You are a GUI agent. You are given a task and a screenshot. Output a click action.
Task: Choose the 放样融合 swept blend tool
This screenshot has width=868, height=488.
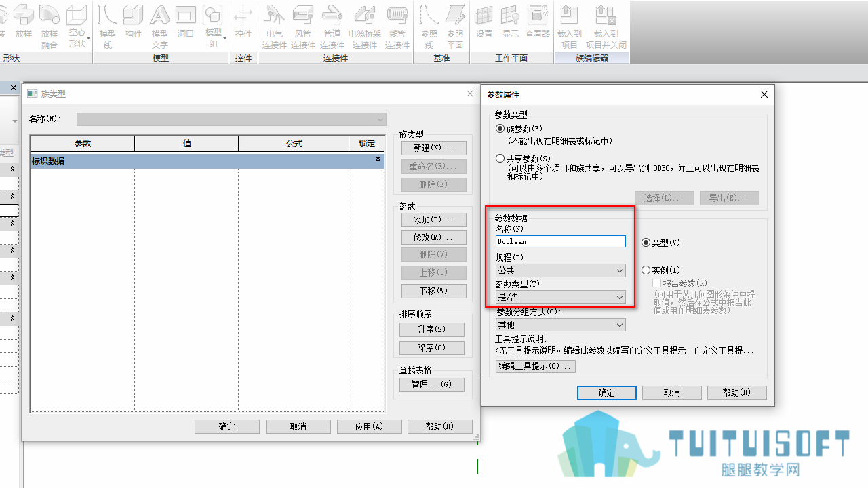tap(50, 26)
